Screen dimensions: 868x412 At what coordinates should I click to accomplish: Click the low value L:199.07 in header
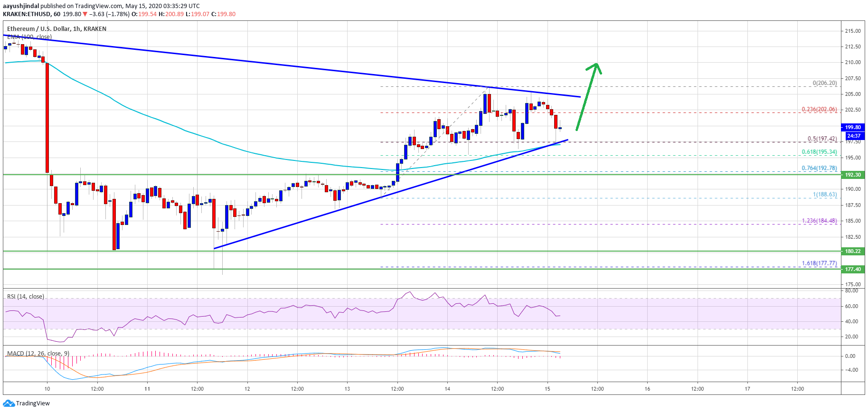(x=198, y=14)
